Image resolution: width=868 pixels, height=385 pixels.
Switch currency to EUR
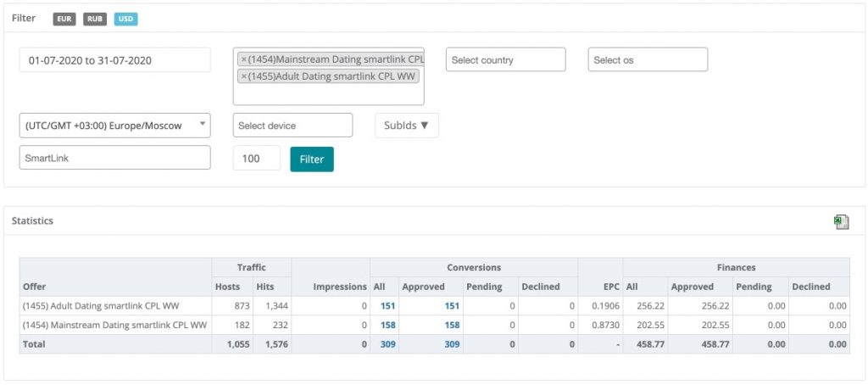(x=64, y=19)
